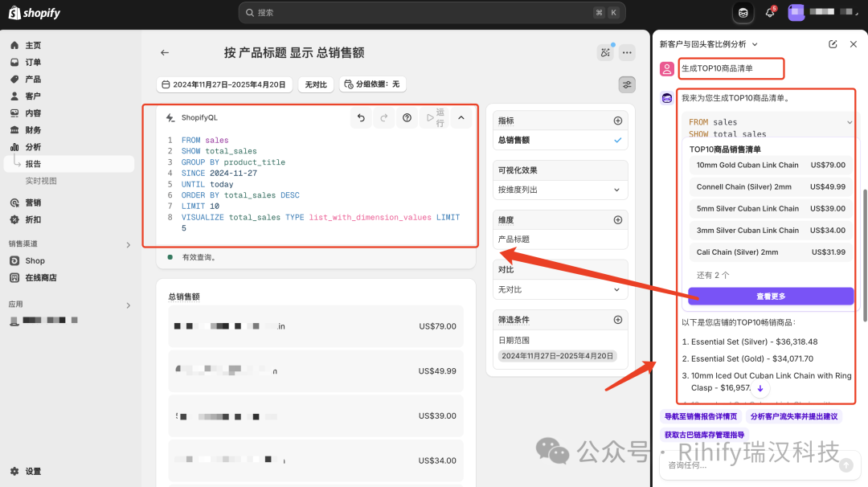Click the 营销 marketing target icon
Screen dimensions: 868x487
coord(14,203)
